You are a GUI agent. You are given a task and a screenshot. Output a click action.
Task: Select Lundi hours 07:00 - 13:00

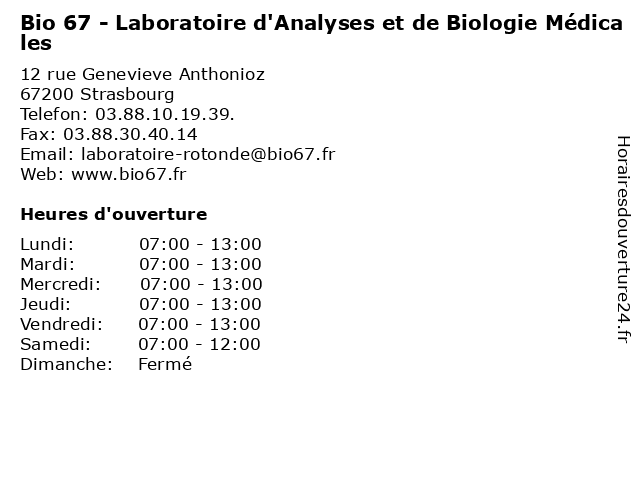point(200,244)
